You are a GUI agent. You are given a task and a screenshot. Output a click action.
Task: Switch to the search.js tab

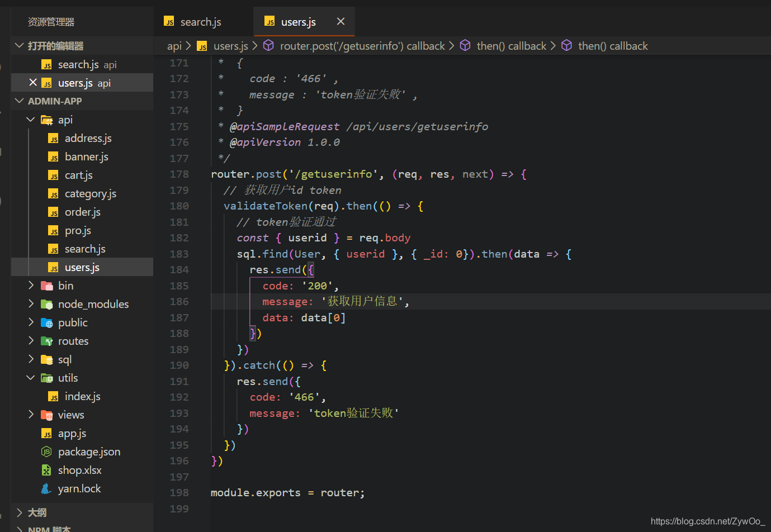[x=204, y=21]
